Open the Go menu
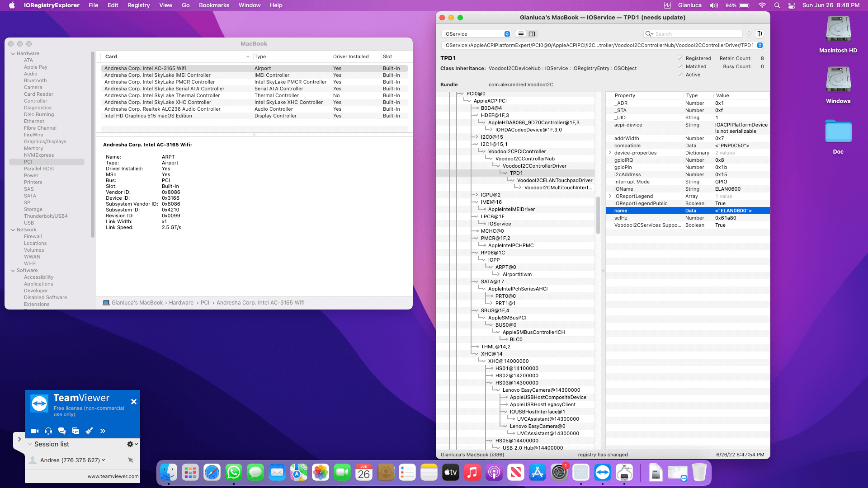 [x=186, y=5]
